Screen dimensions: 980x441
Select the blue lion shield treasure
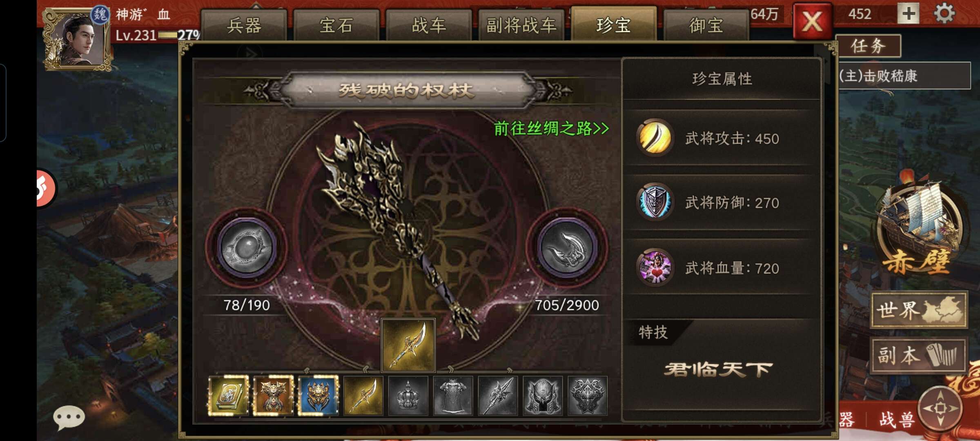[318, 395]
